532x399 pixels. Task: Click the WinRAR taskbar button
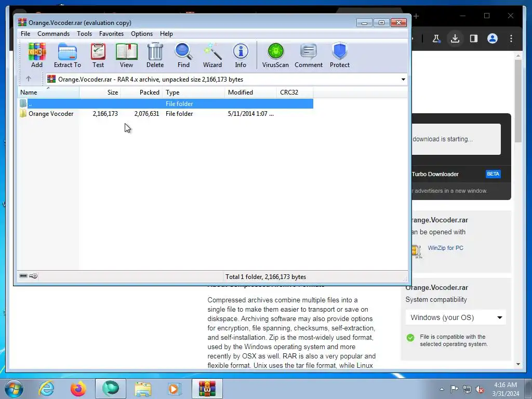[207, 389]
